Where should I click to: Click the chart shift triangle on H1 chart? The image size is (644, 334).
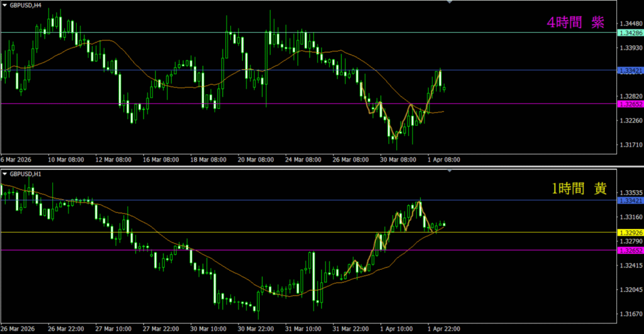point(448,170)
